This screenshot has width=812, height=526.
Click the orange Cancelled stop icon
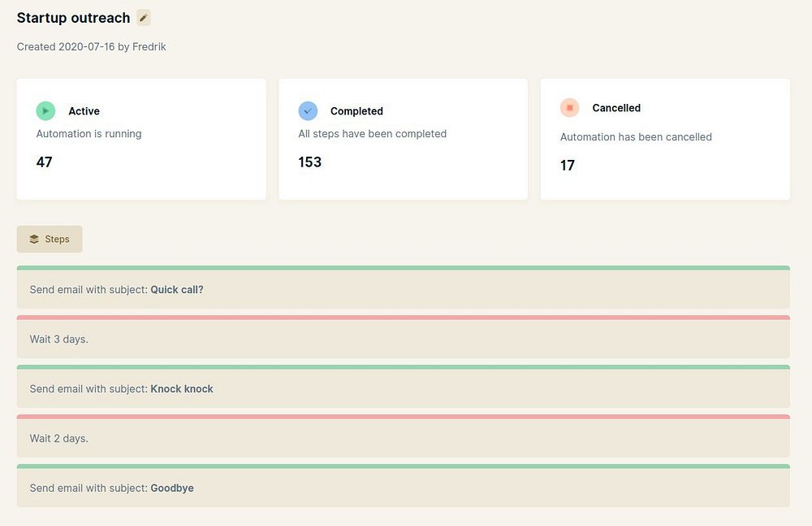(570, 107)
